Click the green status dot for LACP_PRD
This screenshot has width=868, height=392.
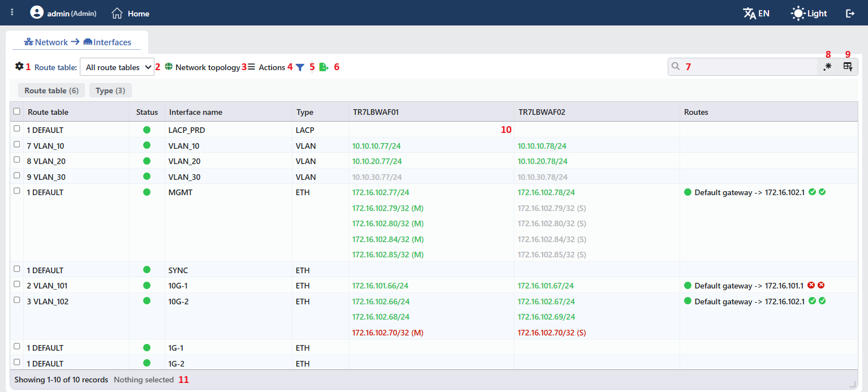[x=147, y=130]
